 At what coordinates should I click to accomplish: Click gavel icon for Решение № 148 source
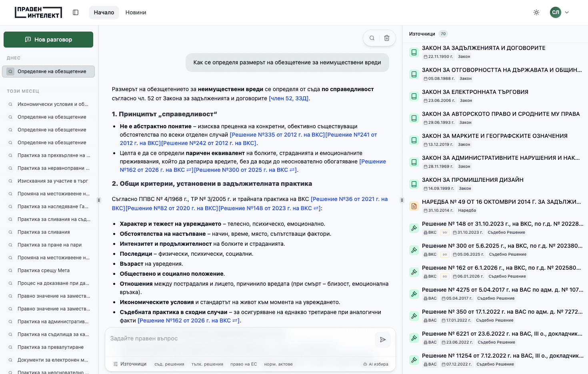[414, 228]
